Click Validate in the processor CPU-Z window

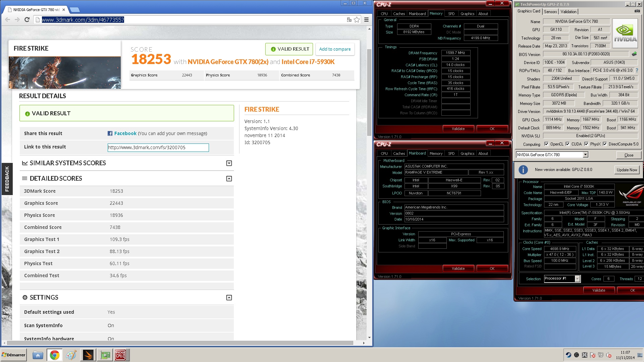click(x=599, y=290)
